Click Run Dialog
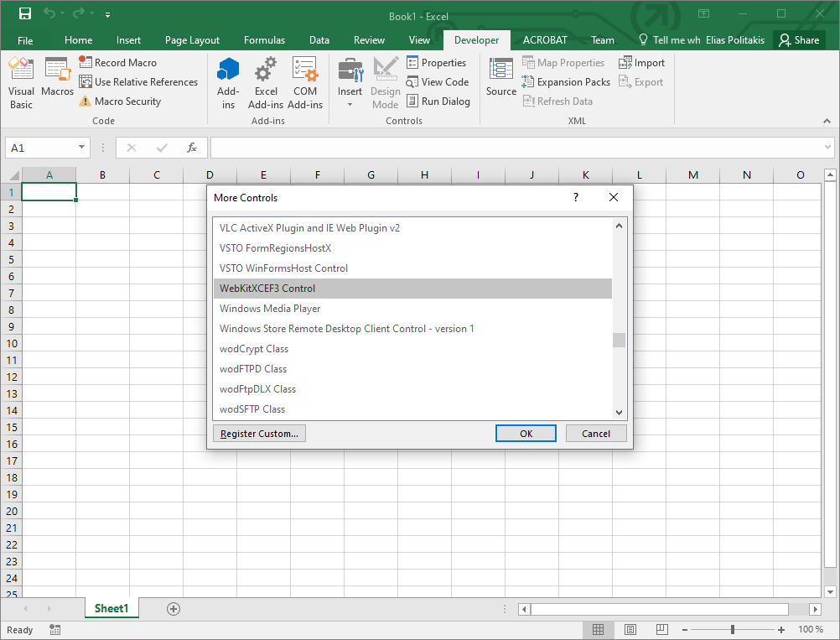 click(x=438, y=101)
